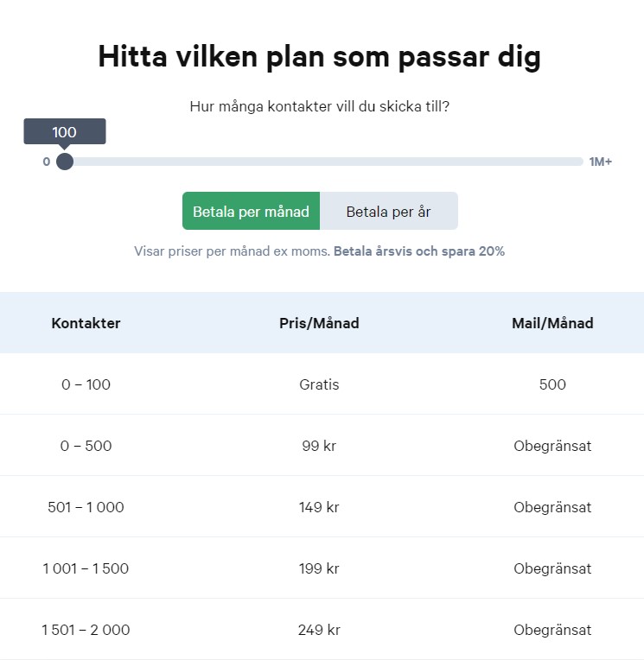
Task: Select the 0 – 100 contacts row
Action: [86, 384]
